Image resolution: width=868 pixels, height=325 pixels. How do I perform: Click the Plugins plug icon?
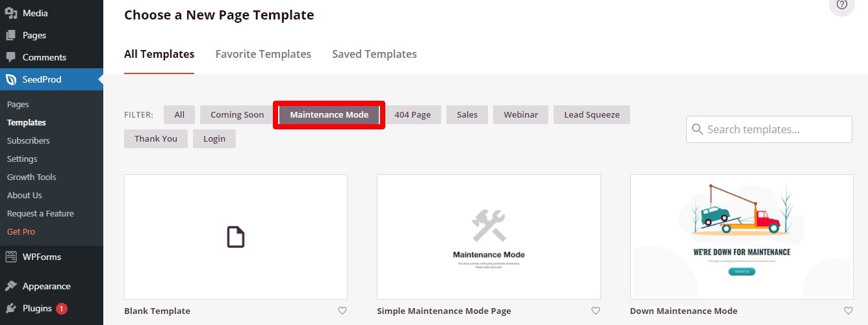(x=11, y=308)
